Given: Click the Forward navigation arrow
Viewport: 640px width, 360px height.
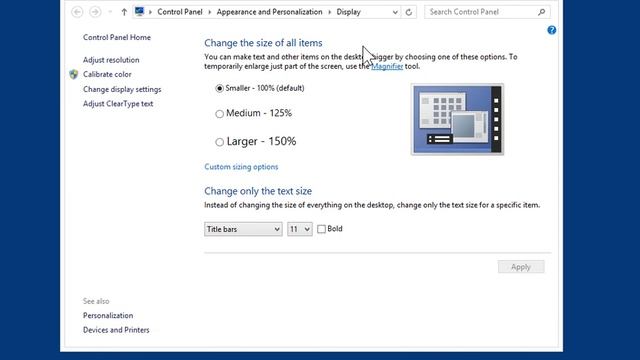Looking at the screenshot, I should tap(95, 12).
